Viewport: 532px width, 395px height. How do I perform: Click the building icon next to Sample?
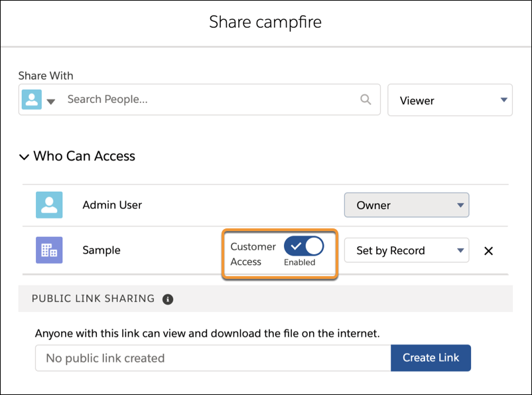[51, 250]
